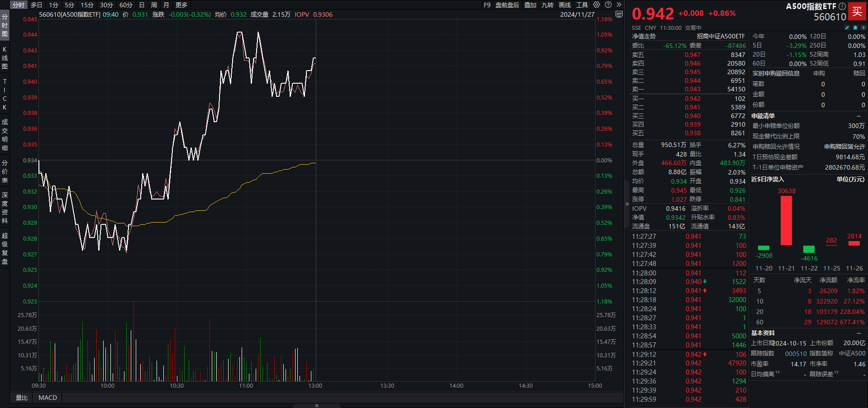The image size is (868, 408).
Task: Click info icon beside A500指数ETF title
Action: click(842, 6)
